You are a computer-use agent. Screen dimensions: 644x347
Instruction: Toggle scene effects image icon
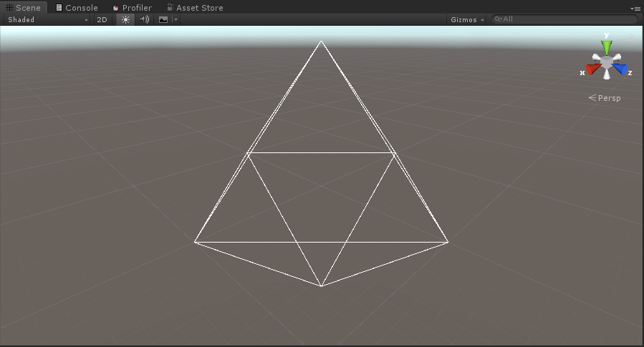tap(163, 19)
